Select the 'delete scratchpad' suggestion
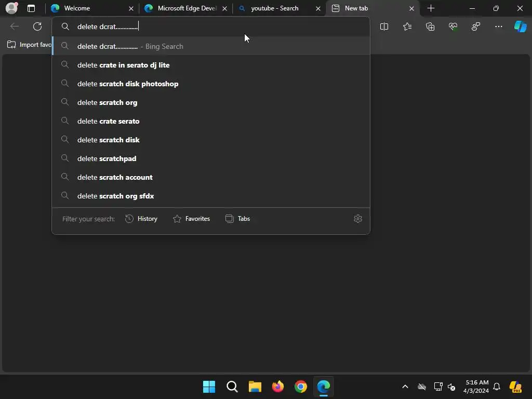The width and height of the screenshot is (532, 399). pyautogui.click(x=211, y=158)
